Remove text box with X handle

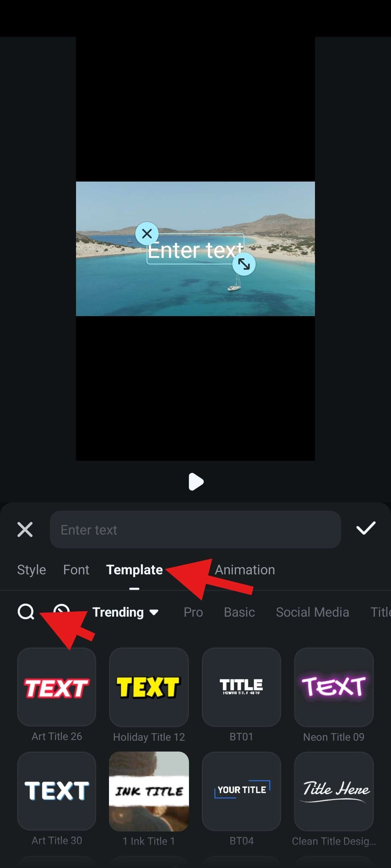click(x=147, y=234)
